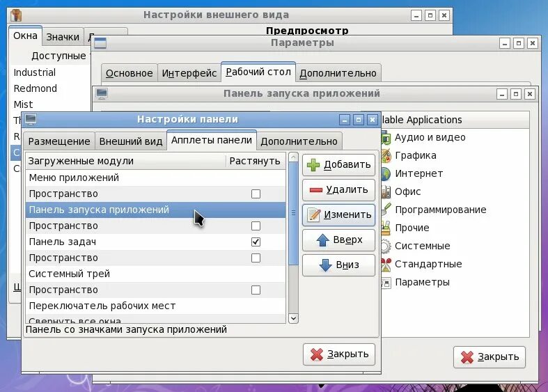Select the Апплеты панели tab
548x392 pixels.
pos(212,140)
